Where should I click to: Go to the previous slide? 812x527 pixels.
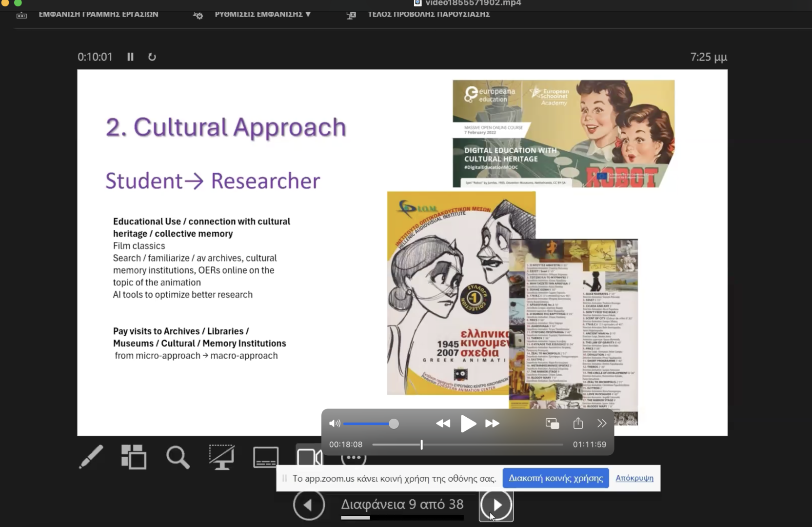309,505
